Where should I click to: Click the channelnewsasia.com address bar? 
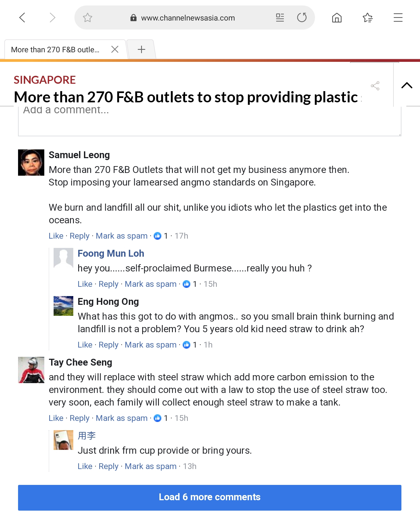coord(188,18)
